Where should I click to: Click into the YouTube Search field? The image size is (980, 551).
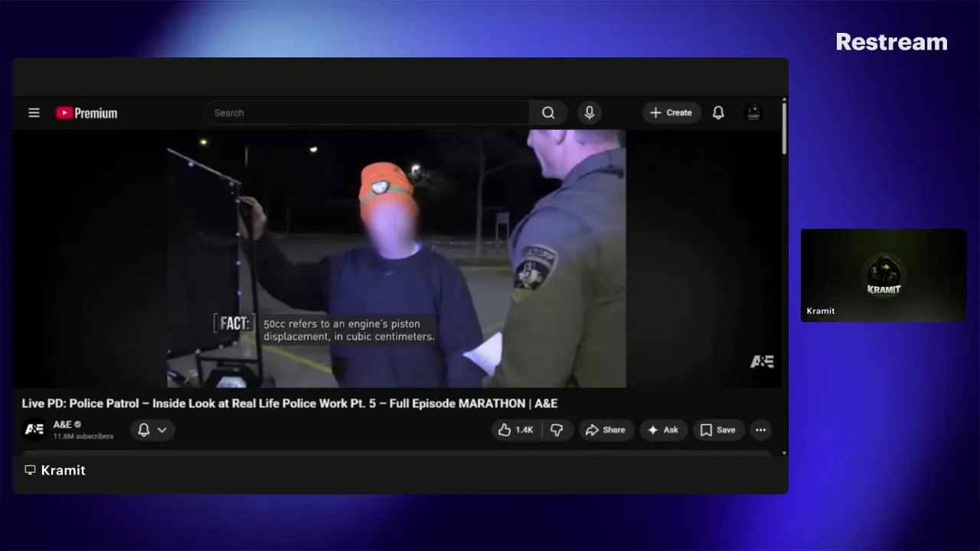click(x=367, y=112)
